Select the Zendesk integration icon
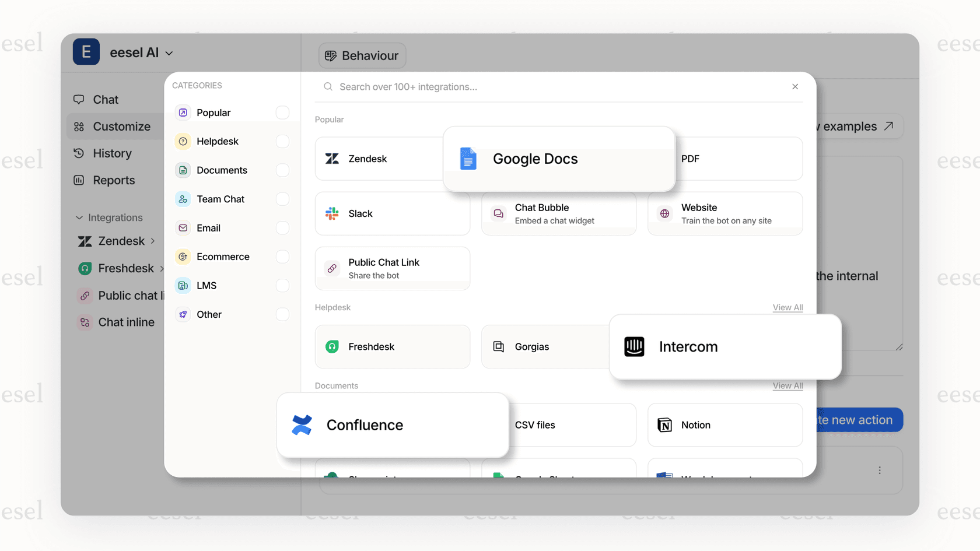This screenshot has height=551, width=980. (x=332, y=159)
